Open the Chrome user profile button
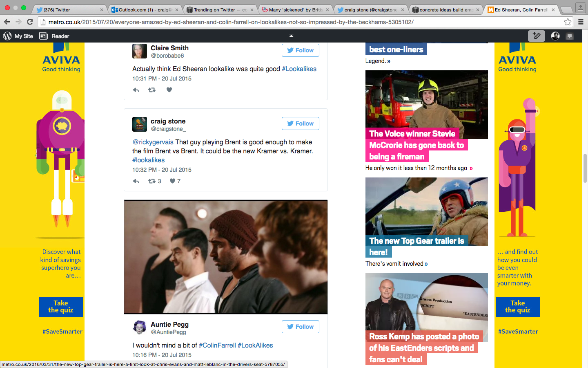This screenshot has width=588, height=368. click(581, 7)
